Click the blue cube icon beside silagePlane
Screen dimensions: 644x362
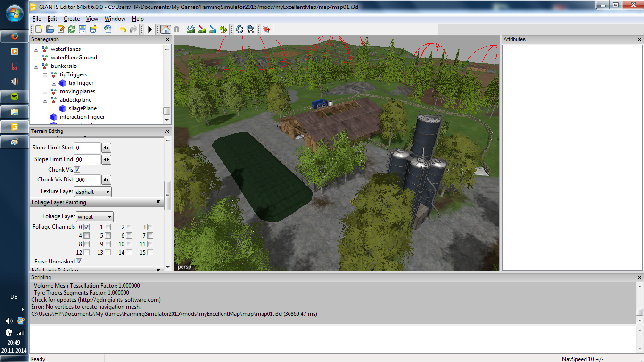[x=63, y=108]
